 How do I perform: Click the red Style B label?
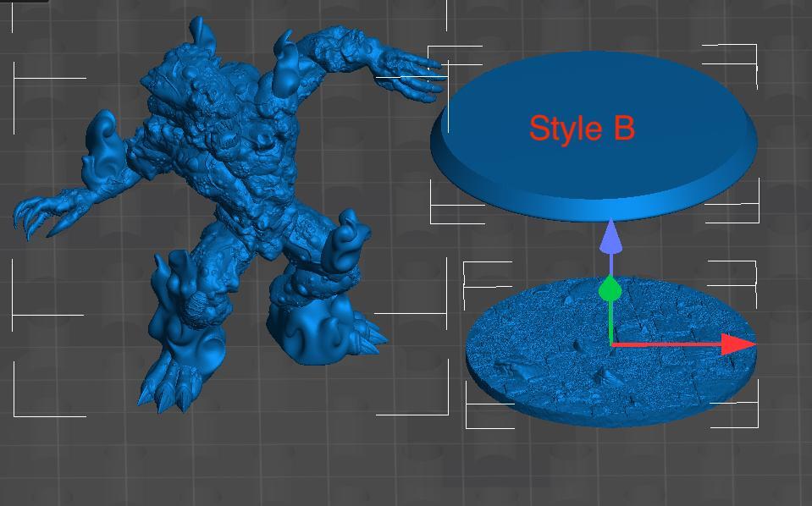(582, 129)
